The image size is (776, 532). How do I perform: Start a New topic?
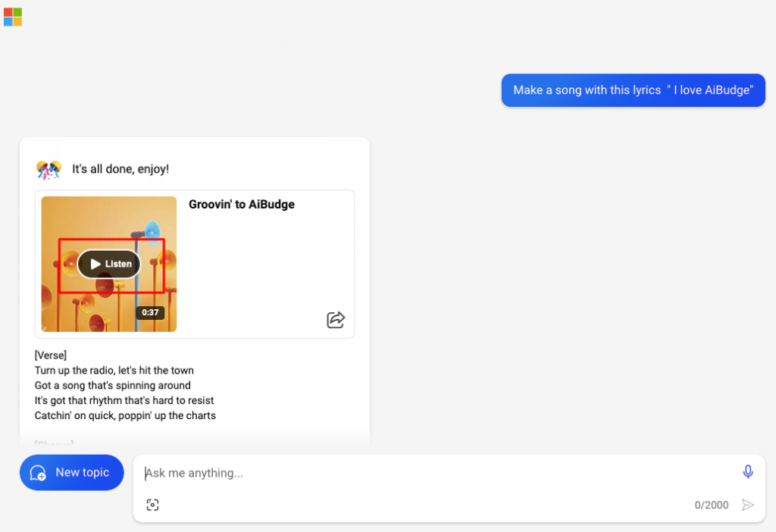coord(72,473)
